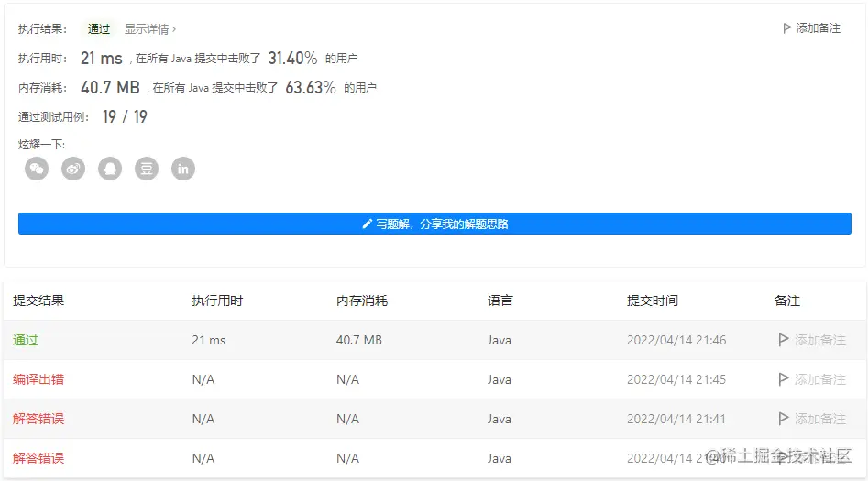Click the 19 / 19 test cases value
Image resolution: width=868 pixels, height=481 pixels.
tap(125, 116)
